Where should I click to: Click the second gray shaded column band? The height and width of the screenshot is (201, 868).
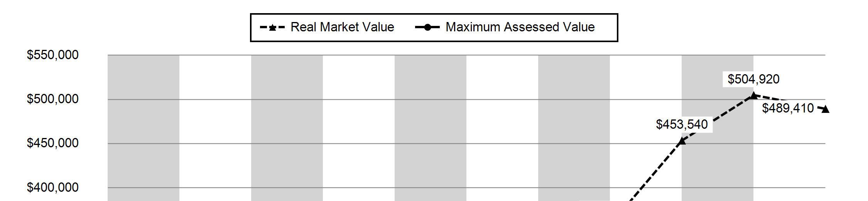287,128
